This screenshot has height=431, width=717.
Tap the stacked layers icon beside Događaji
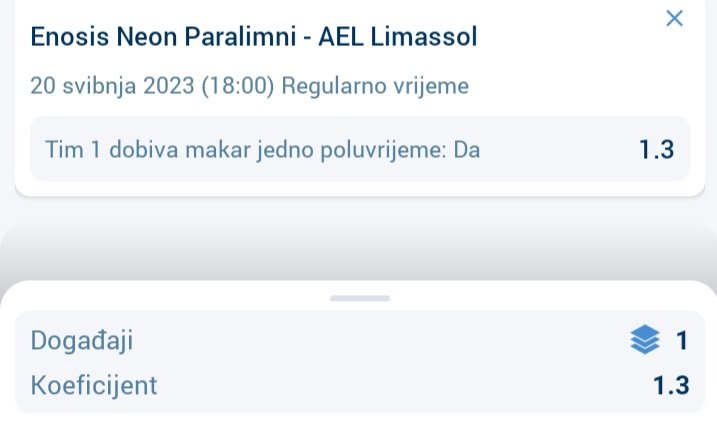(645, 340)
